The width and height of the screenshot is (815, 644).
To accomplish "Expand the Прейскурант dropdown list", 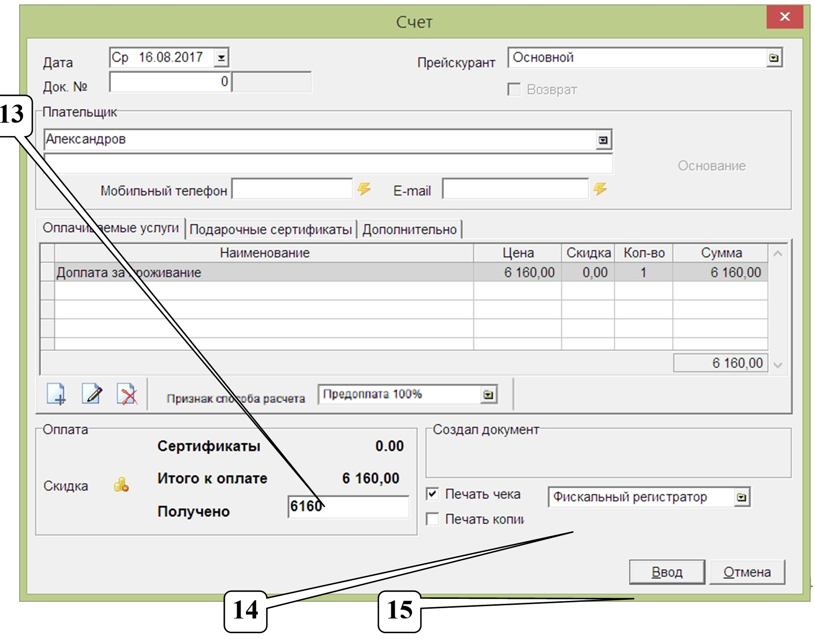I will (774, 58).
